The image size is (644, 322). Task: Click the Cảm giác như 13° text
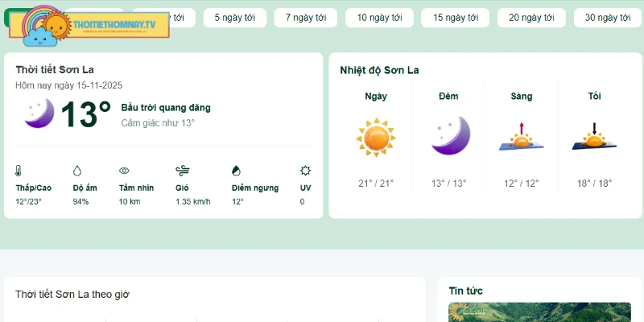tap(158, 123)
